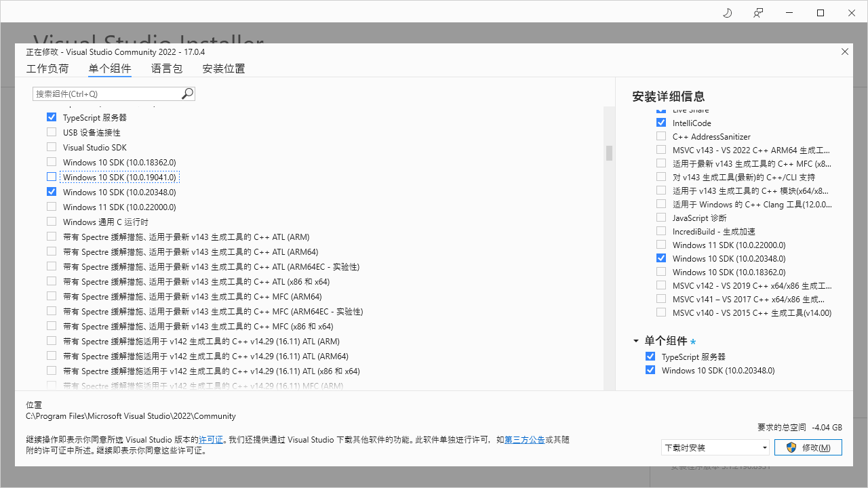Collapse the 单个组件 section in details
This screenshot has height=488, width=868.
pyautogui.click(x=636, y=341)
